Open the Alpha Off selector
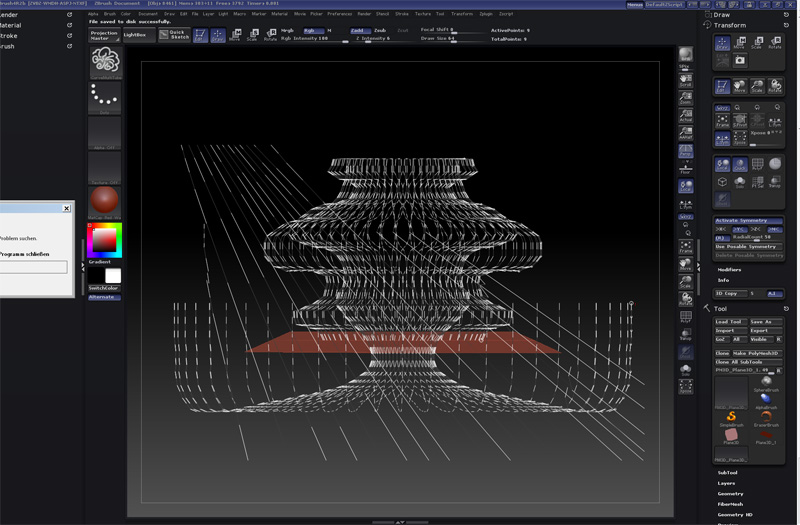800x525 pixels. (105, 133)
